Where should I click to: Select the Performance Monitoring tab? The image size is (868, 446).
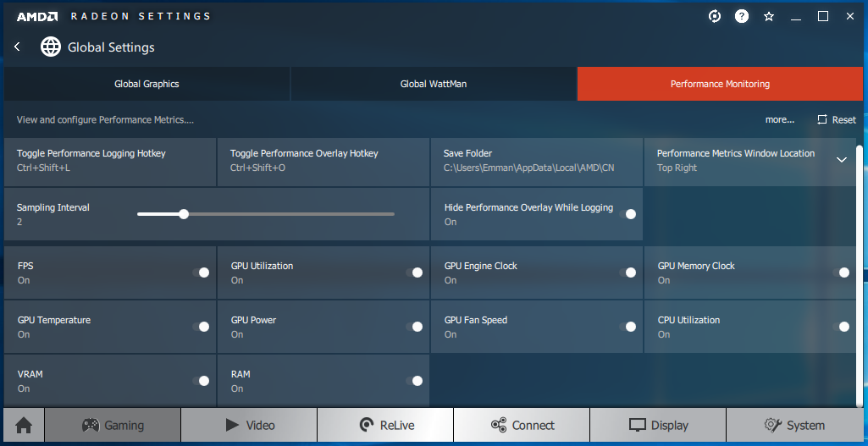pos(720,84)
